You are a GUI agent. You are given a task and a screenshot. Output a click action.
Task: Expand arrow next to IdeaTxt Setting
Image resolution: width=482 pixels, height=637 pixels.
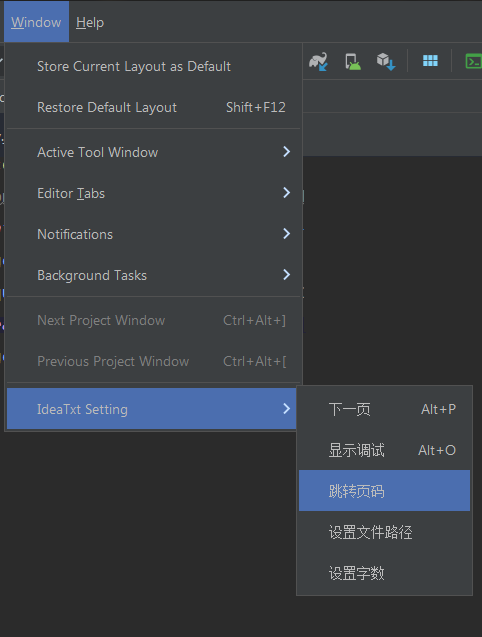click(287, 409)
